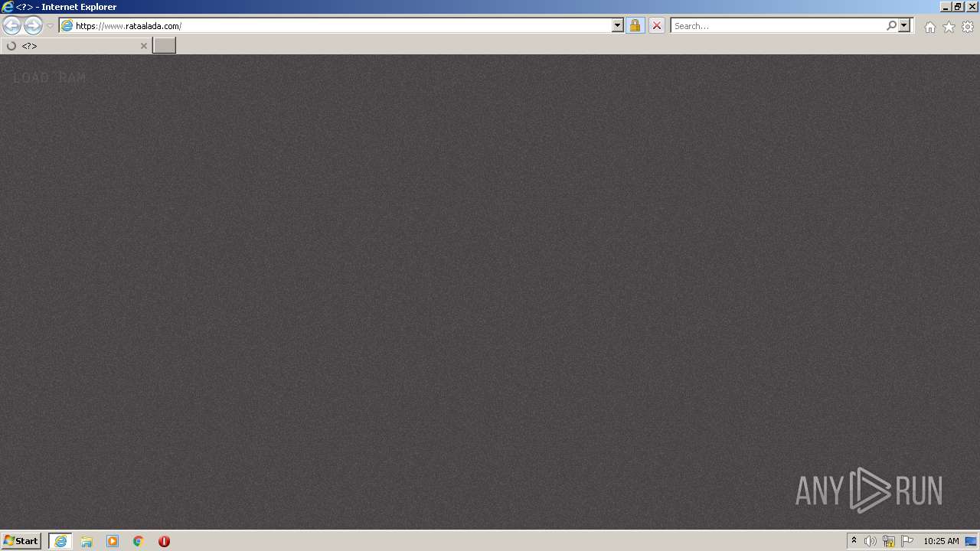View the security lock report icon
The height and width of the screenshot is (551, 980).
point(635,25)
